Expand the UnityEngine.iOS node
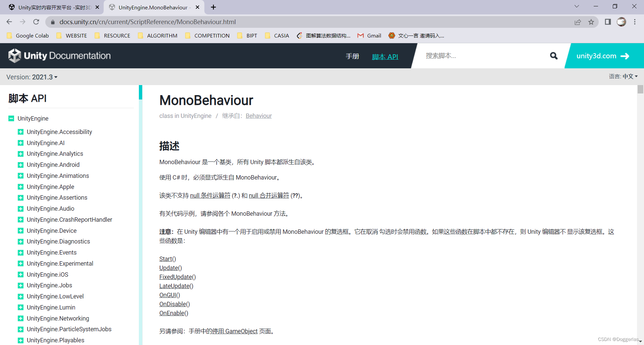 (20, 275)
